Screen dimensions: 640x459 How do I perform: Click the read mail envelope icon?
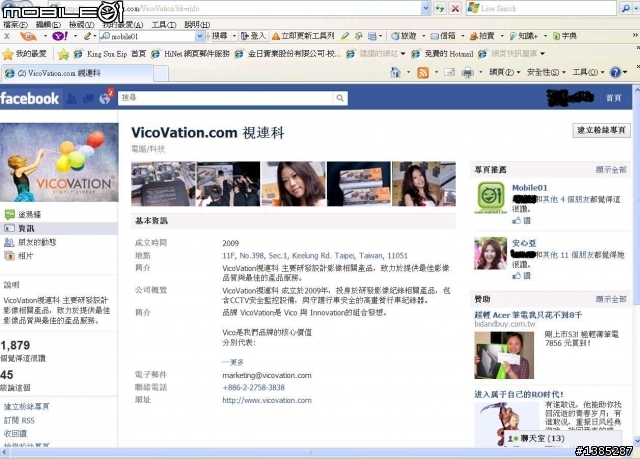(x=449, y=73)
